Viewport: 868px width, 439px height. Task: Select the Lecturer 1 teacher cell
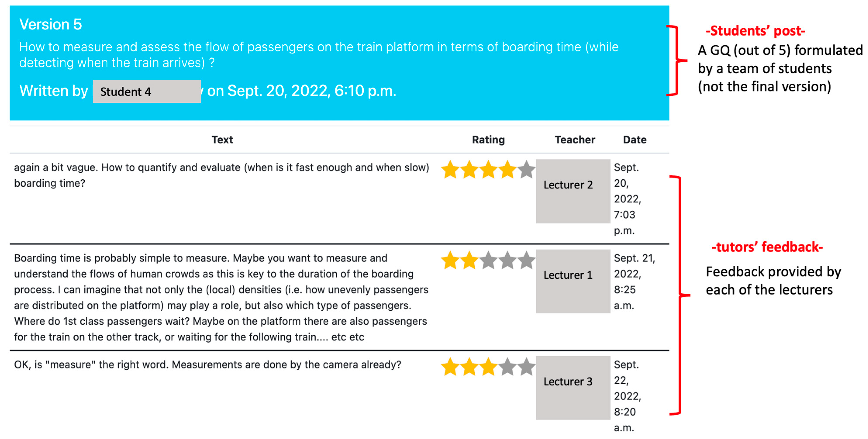pyautogui.click(x=573, y=281)
